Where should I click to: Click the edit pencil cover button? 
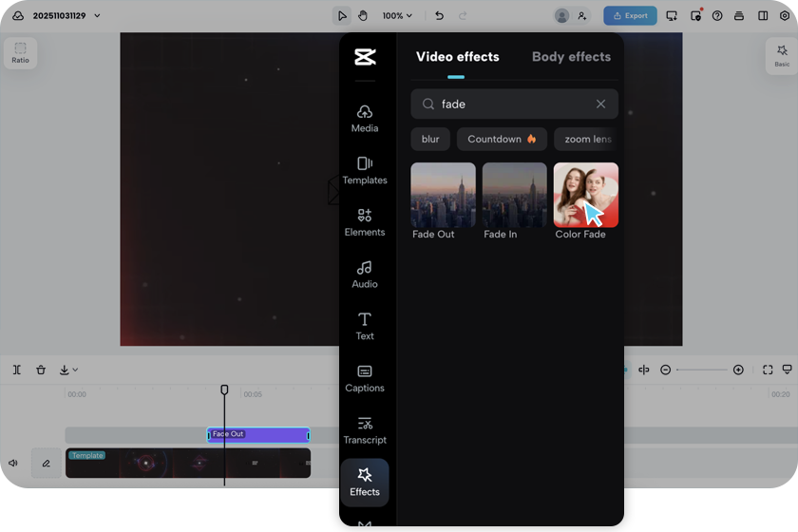[x=47, y=463]
